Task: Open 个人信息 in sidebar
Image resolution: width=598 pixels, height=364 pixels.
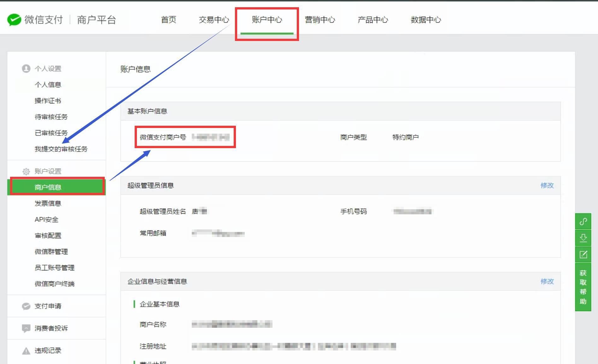Action: point(48,85)
